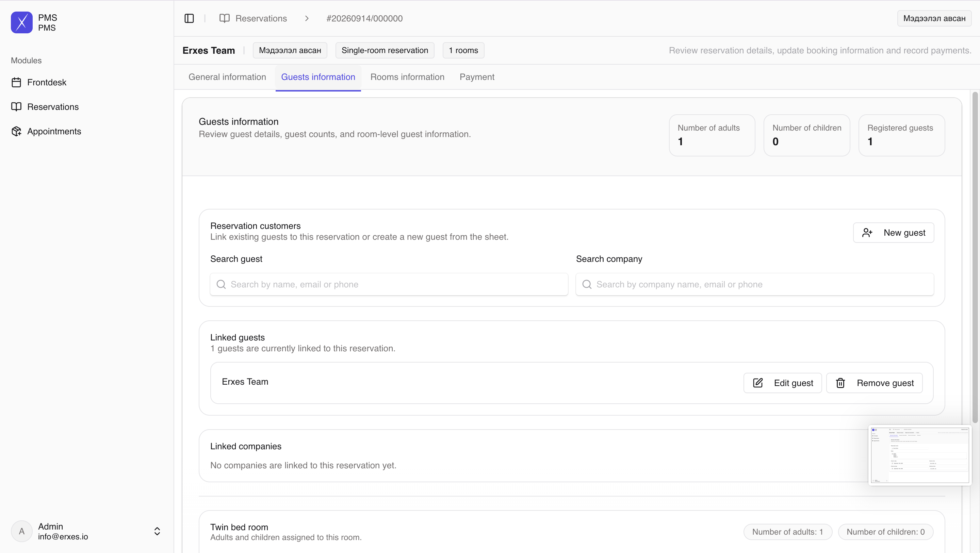Go to the Payment tab
The height and width of the screenshot is (553, 980).
[477, 77]
